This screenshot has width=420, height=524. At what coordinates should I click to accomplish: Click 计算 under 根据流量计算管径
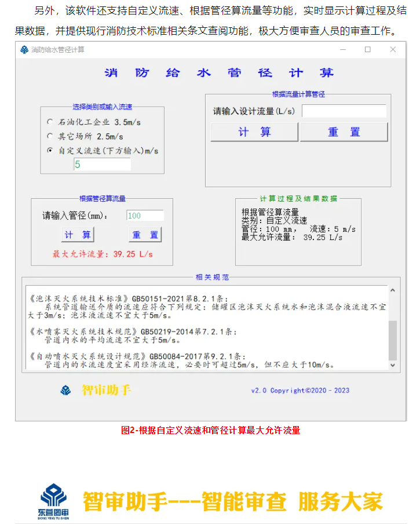tap(254, 132)
